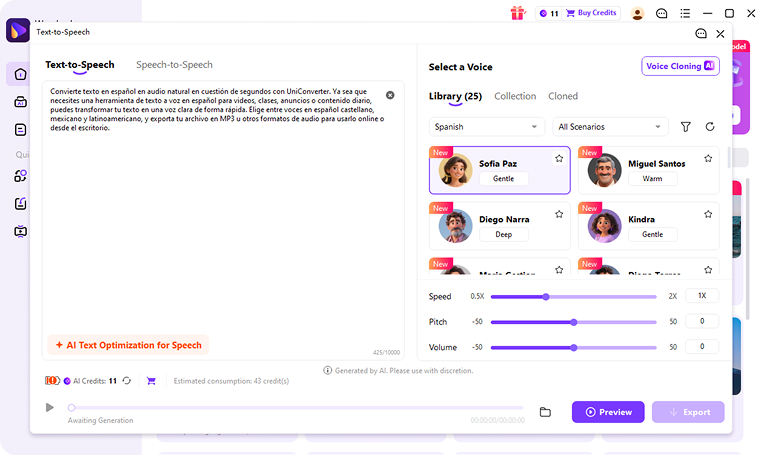Screen dimensions: 764x455
Task: Open the output folder icon
Action: (x=545, y=412)
